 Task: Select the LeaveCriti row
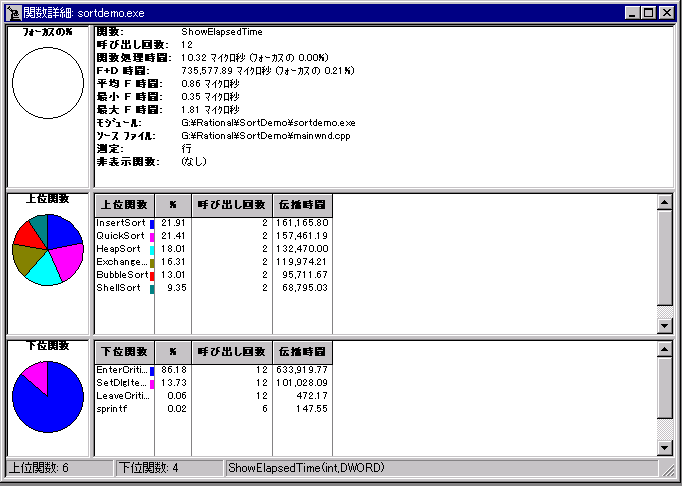click(x=120, y=396)
